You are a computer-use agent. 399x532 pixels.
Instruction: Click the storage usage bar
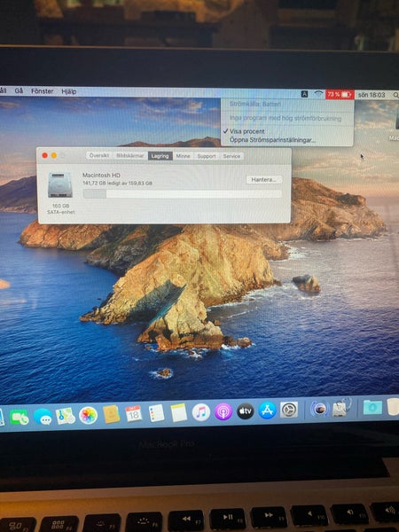tap(183, 193)
